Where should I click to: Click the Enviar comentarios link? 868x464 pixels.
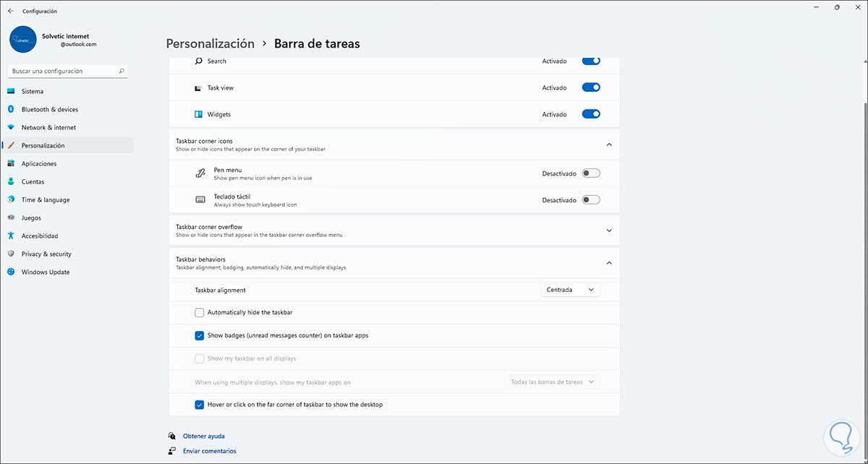[x=209, y=451]
